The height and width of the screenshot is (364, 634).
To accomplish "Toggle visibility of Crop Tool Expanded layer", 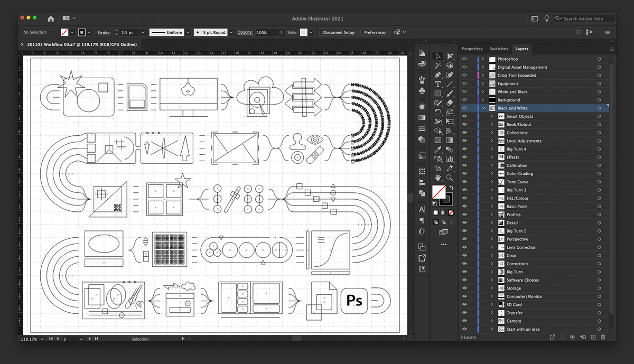I will coord(464,76).
